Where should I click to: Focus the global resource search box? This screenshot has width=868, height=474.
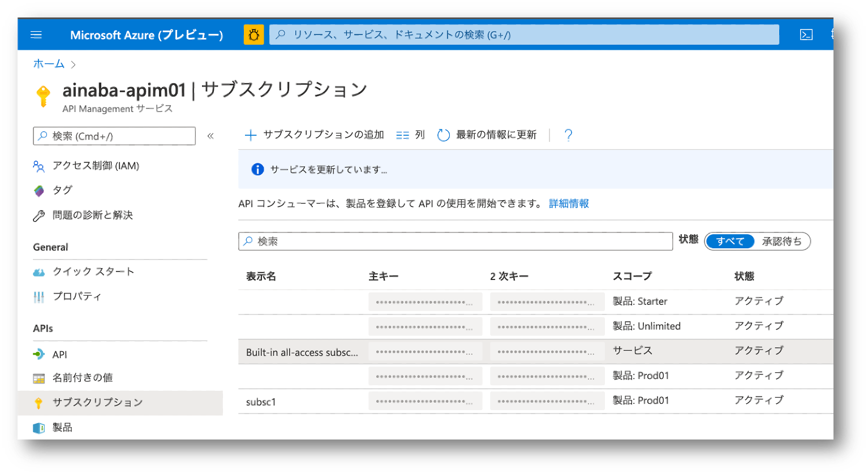[524, 35]
